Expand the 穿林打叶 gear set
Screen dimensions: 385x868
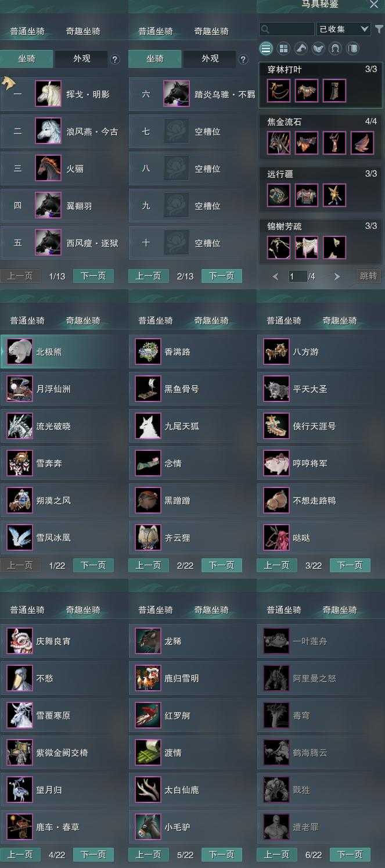pyautogui.click(x=321, y=85)
